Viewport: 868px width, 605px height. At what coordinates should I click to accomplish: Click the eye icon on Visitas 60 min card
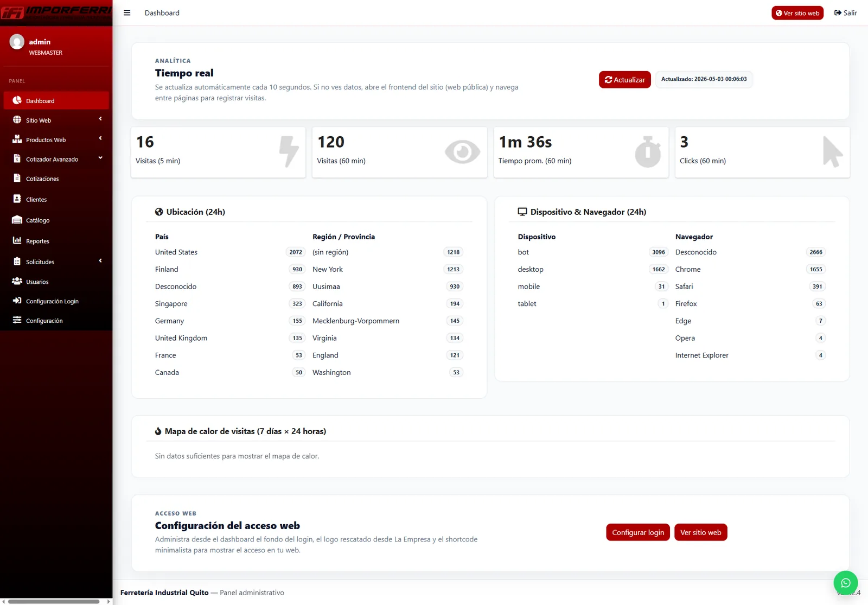click(462, 152)
